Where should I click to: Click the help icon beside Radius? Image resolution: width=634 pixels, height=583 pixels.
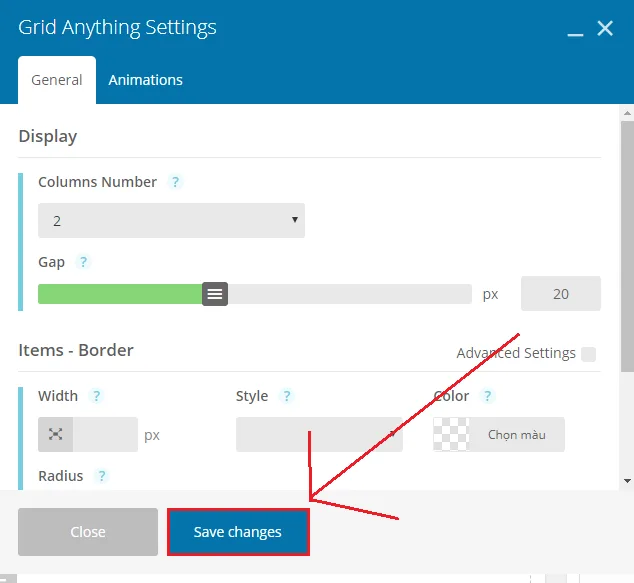102,476
